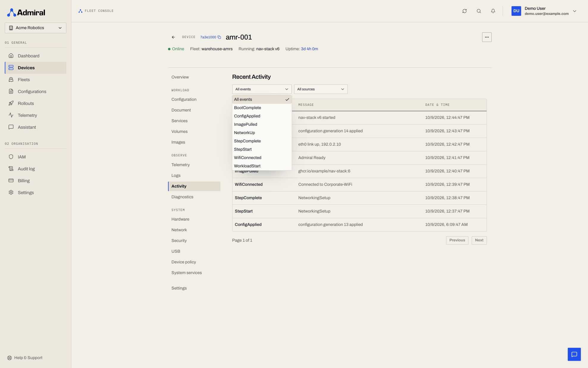Open System services section

point(194,273)
